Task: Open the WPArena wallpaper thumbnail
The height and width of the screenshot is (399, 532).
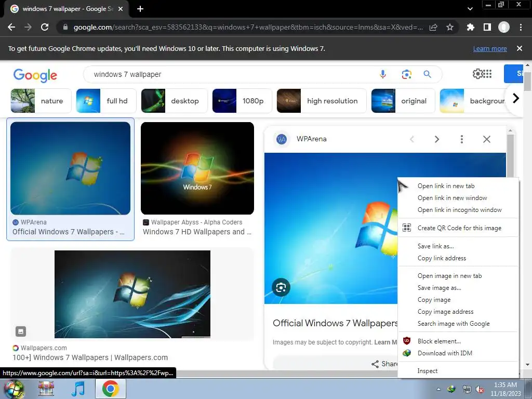Action: coord(70,168)
